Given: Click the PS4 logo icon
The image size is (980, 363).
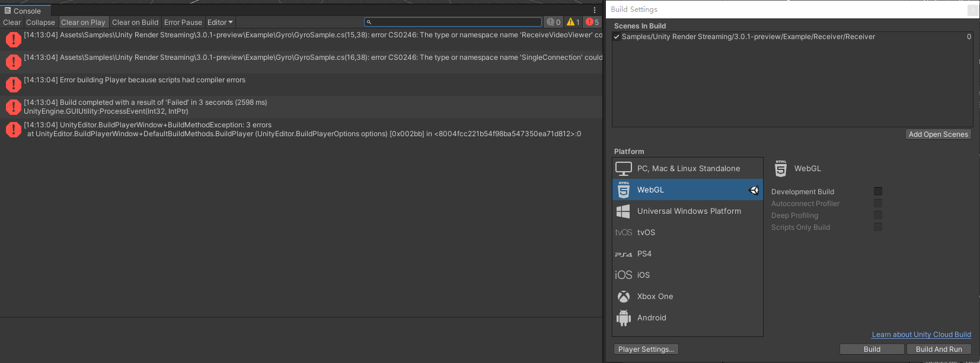Looking at the screenshot, I should click(x=624, y=255).
